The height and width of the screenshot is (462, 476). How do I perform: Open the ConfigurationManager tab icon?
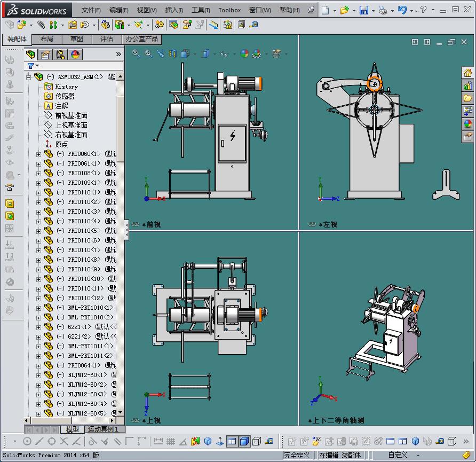pyautogui.click(x=60, y=54)
